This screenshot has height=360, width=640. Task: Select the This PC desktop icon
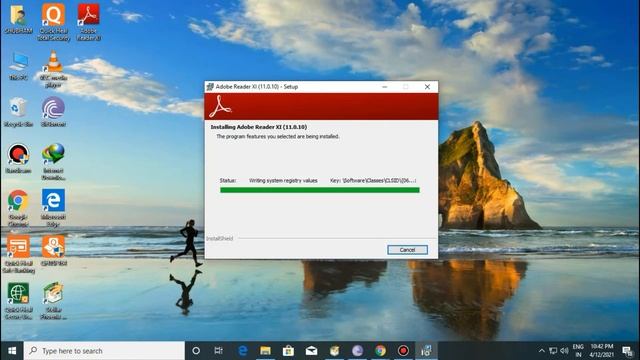18,65
